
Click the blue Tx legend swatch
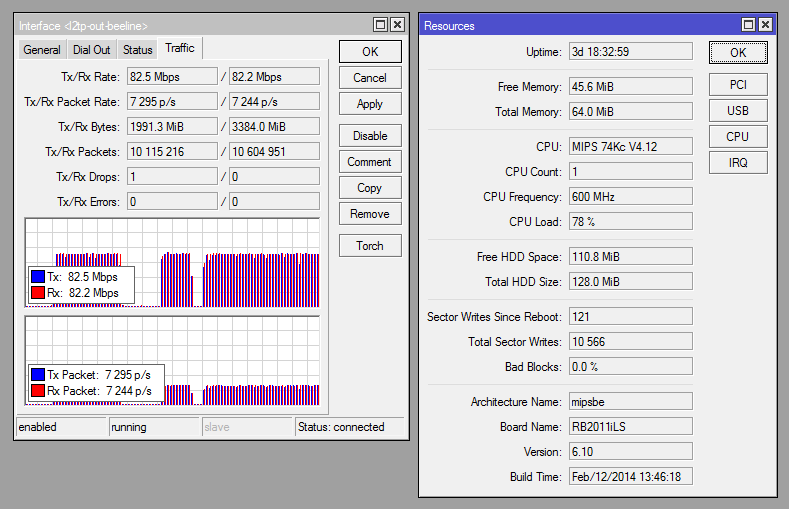38,277
